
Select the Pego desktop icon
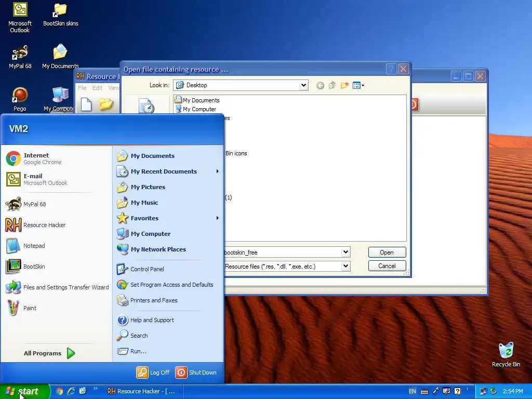(x=20, y=99)
